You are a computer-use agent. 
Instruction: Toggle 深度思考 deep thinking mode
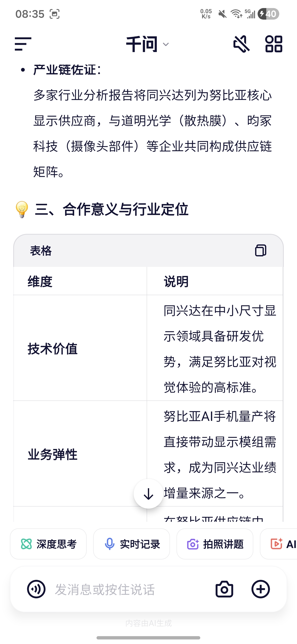(48, 544)
